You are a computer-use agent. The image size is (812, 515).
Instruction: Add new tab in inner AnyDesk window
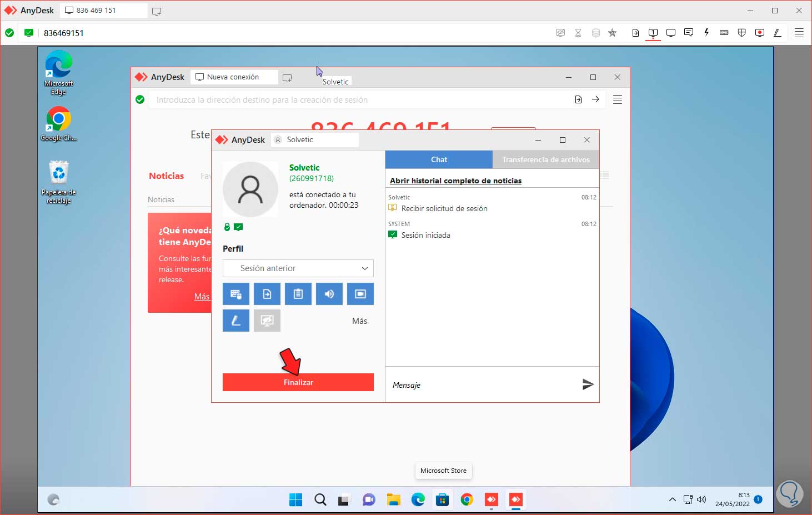point(287,78)
